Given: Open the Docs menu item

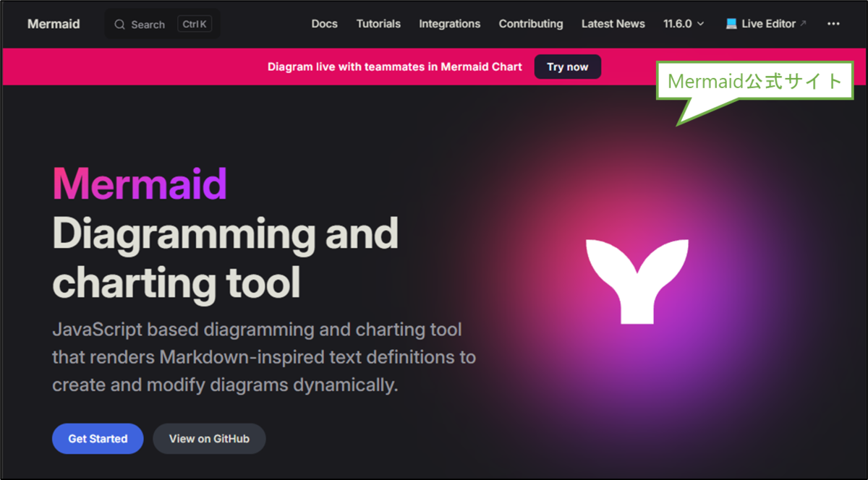Looking at the screenshot, I should pyautogui.click(x=324, y=24).
